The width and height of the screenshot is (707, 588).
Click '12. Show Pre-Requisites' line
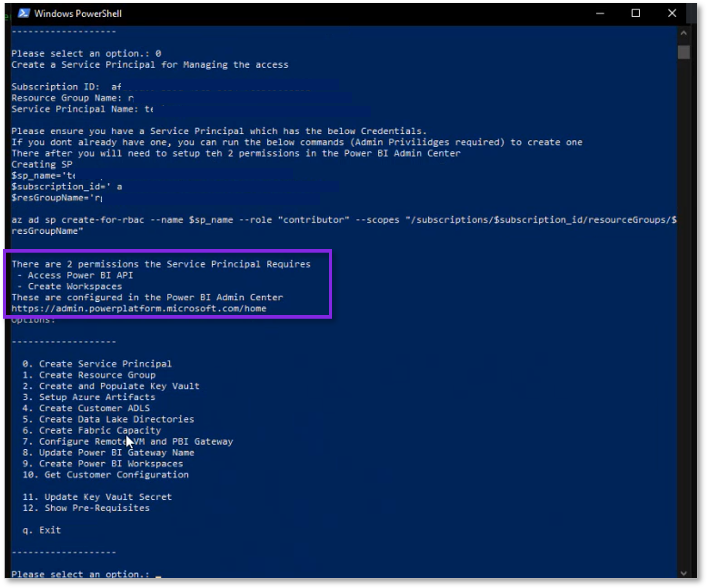click(x=86, y=508)
